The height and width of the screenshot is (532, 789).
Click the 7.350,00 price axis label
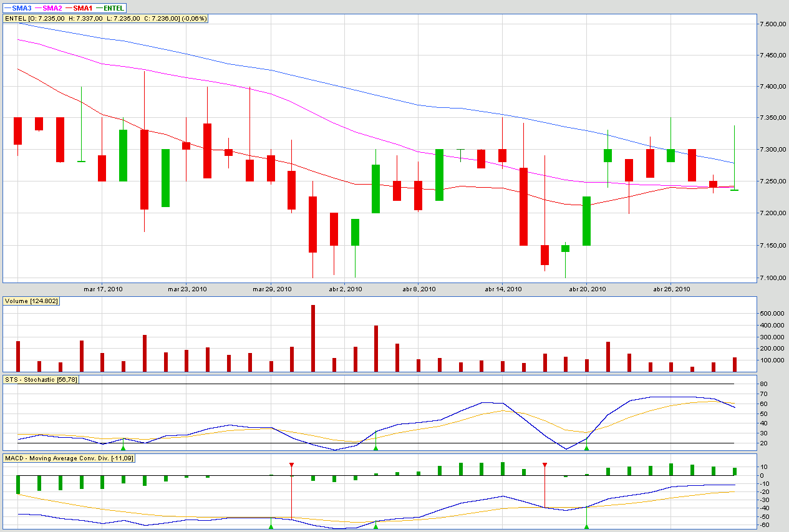pyautogui.click(x=772, y=118)
